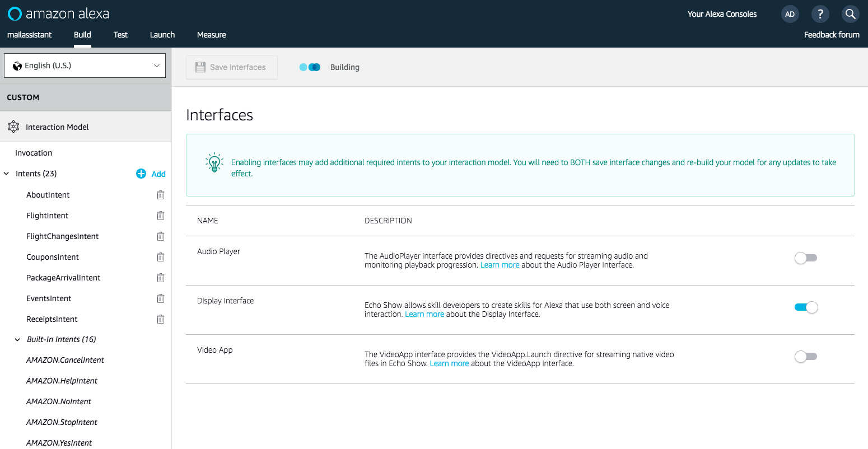This screenshot has width=868, height=449.
Task: Click the Display Interface row name
Action: pyautogui.click(x=225, y=301)
